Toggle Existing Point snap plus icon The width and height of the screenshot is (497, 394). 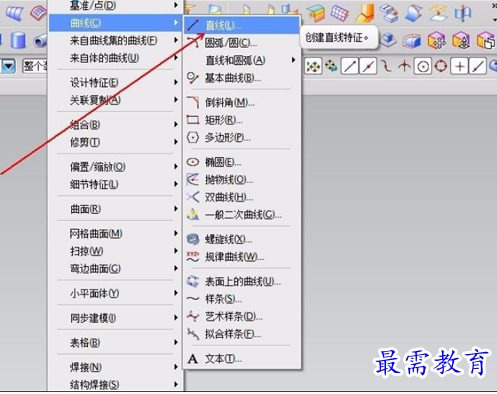tap(459, 66)
